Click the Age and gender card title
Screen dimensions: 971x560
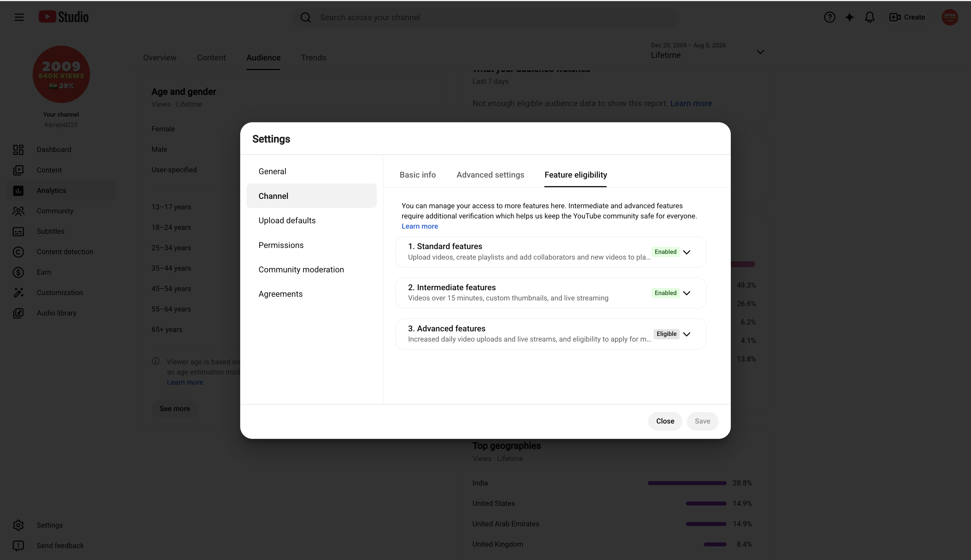tap(184, 92)
